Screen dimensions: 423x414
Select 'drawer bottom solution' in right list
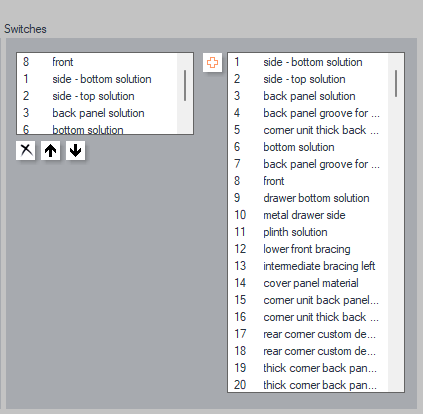click(x=308, y=198)
